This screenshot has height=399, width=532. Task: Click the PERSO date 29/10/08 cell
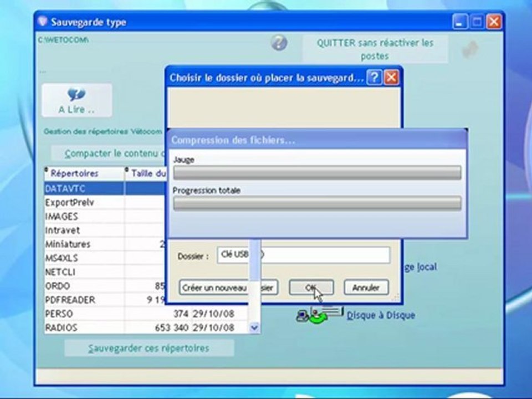click(213, 314)
